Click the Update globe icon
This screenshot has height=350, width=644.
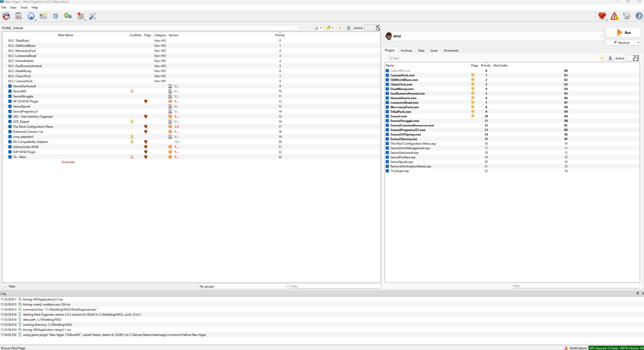click(x=627, y=16)
